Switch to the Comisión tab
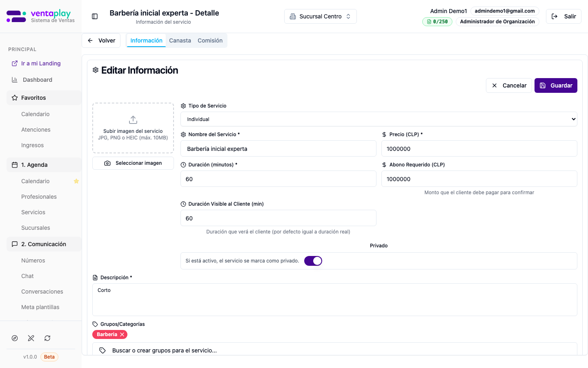Screen dimensions: 588x368 point(210,40)
